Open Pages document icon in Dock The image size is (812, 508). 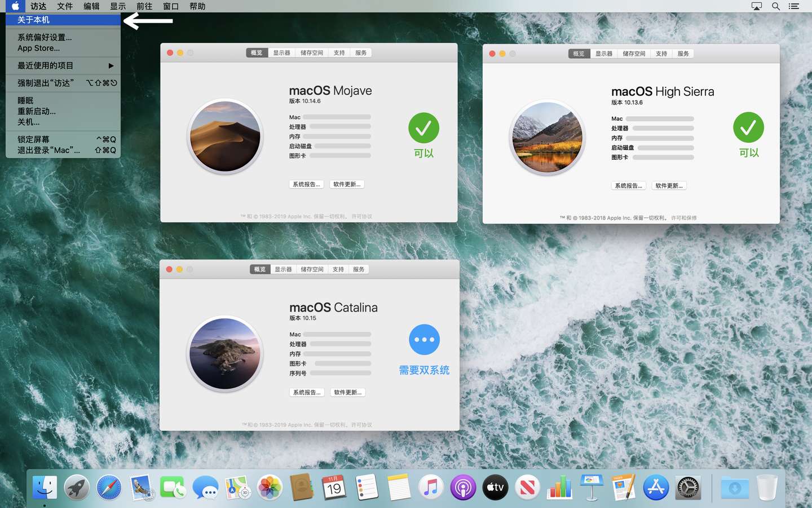(624, 487)
